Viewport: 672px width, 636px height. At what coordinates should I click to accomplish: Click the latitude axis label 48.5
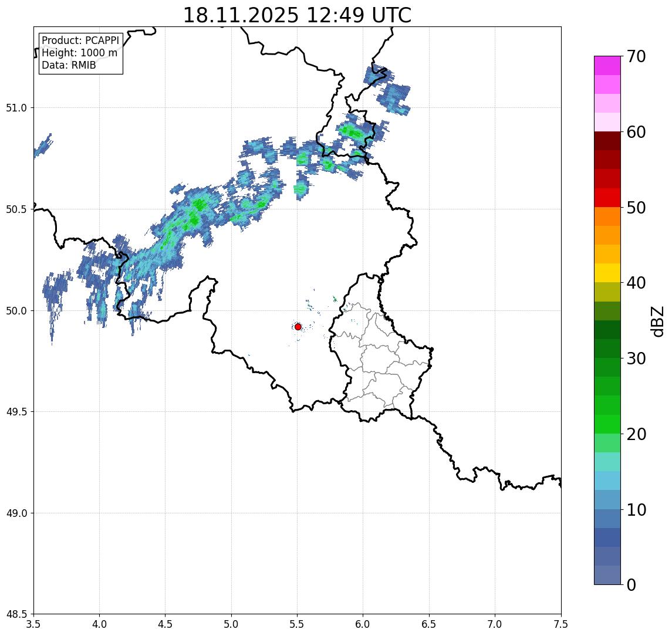tap(16, 614)
